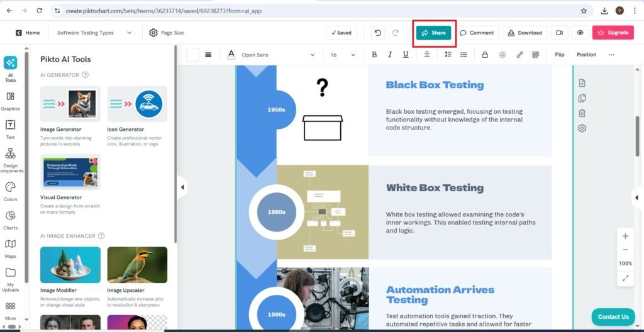The width and height of the screenshot is (644, 332).
Task: Click the numbered line spacing icon
Action: point(448,55)
